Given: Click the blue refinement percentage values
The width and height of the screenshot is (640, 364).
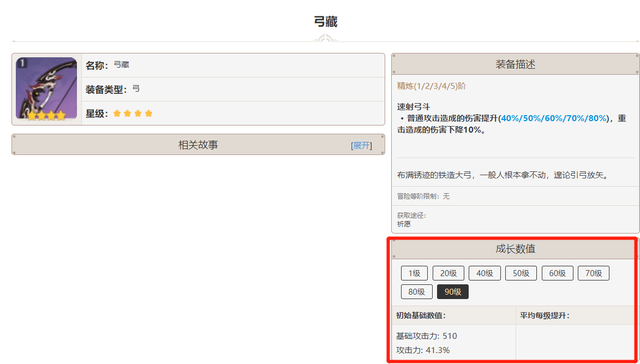Looking at the screenshot, I should [x=554, y=118].
